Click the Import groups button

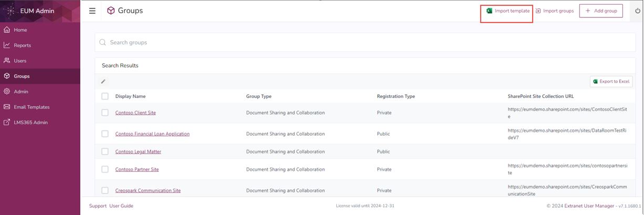555,11
